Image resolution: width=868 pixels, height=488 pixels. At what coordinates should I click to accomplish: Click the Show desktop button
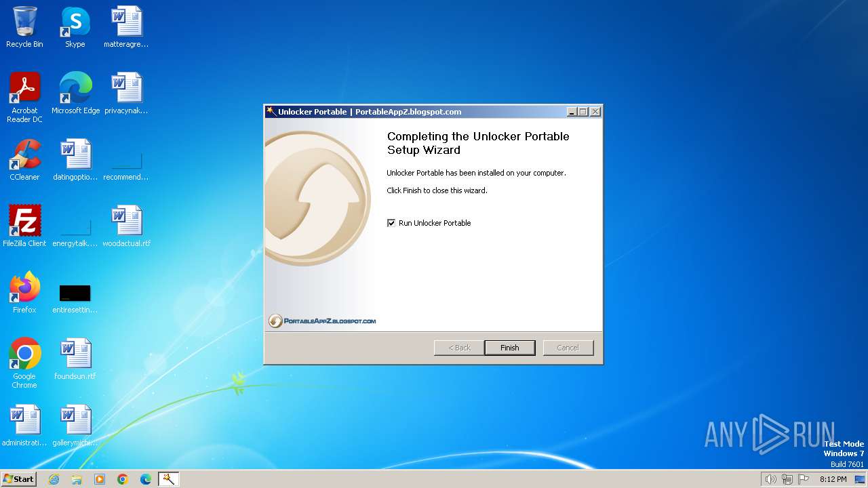click(x=860, y=479)
